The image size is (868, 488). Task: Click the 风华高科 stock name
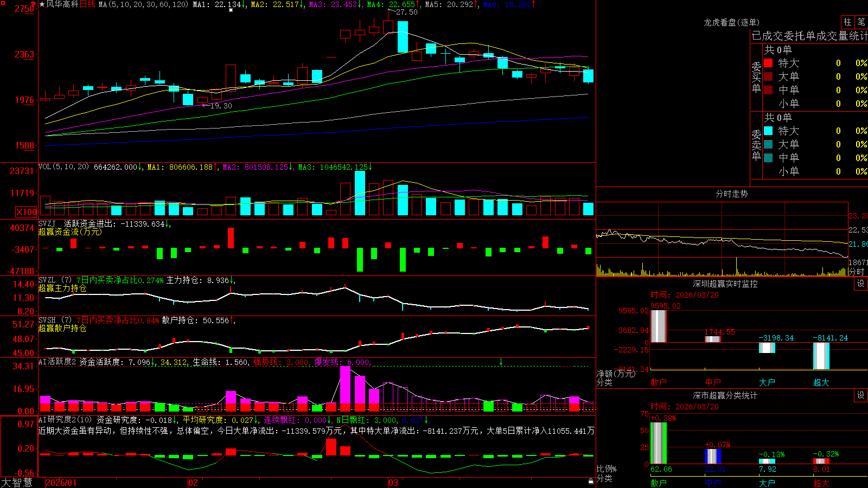62,4
